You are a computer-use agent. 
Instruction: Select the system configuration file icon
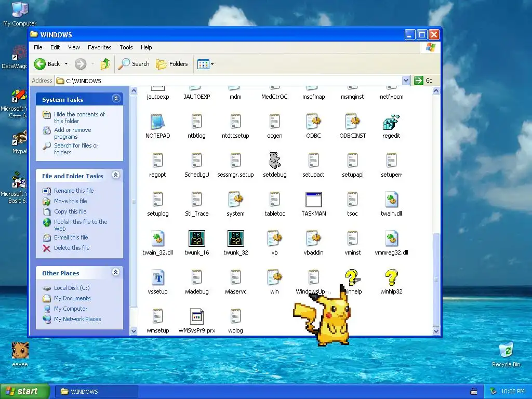[x=235, y=199]
